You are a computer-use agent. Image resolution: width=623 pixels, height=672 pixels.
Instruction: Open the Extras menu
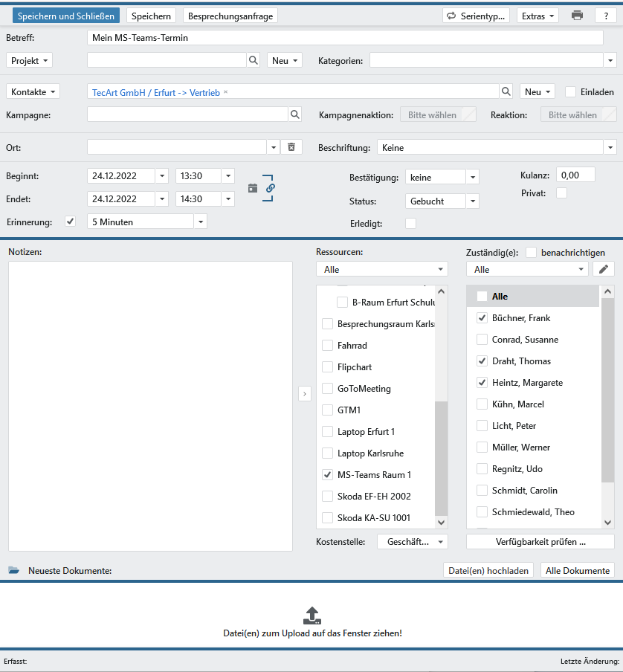pos(538,16)
